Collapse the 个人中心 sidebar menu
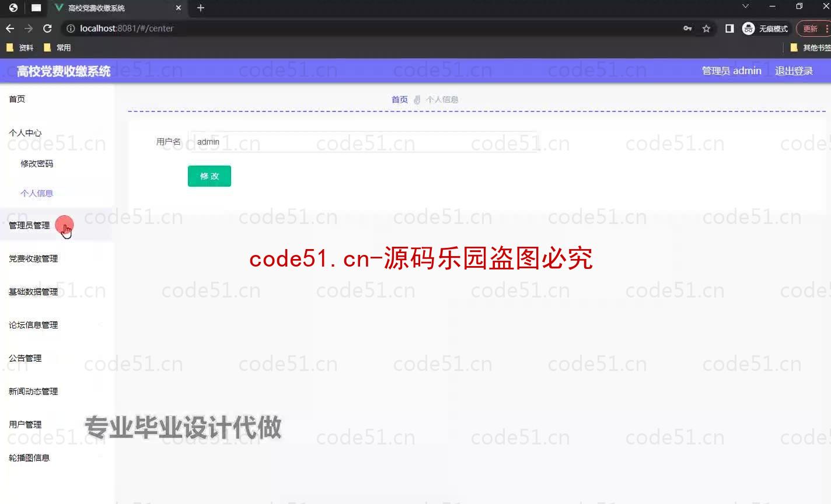Screen dimensions: 831x504 tap(57, 133)
